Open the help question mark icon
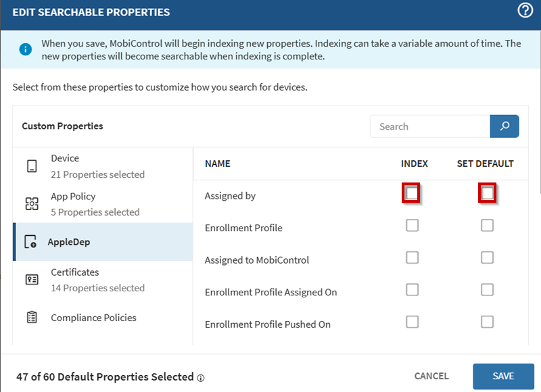The height and width of the screenshot is (392, 541). click(x=525, y=10)
